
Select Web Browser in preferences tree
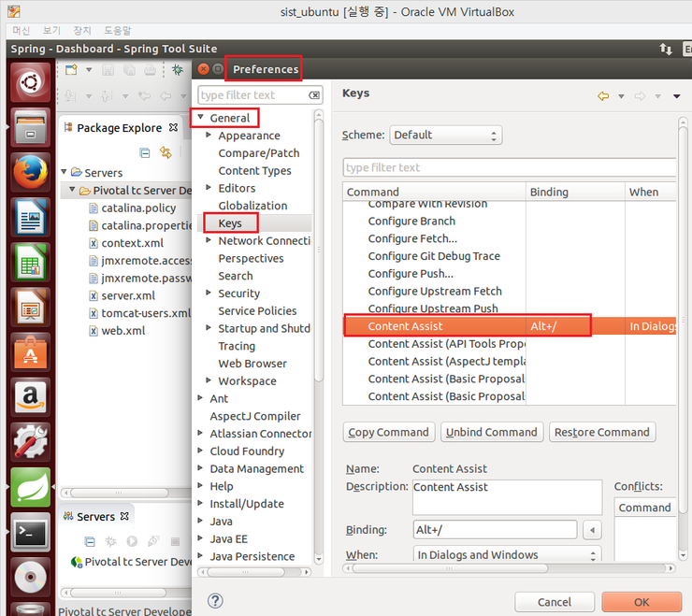(252, 364)
